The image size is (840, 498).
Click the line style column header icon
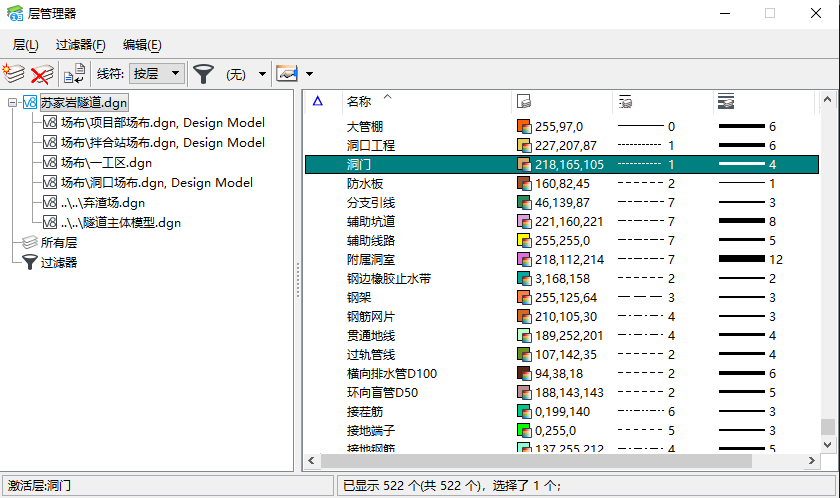(625, 102)
